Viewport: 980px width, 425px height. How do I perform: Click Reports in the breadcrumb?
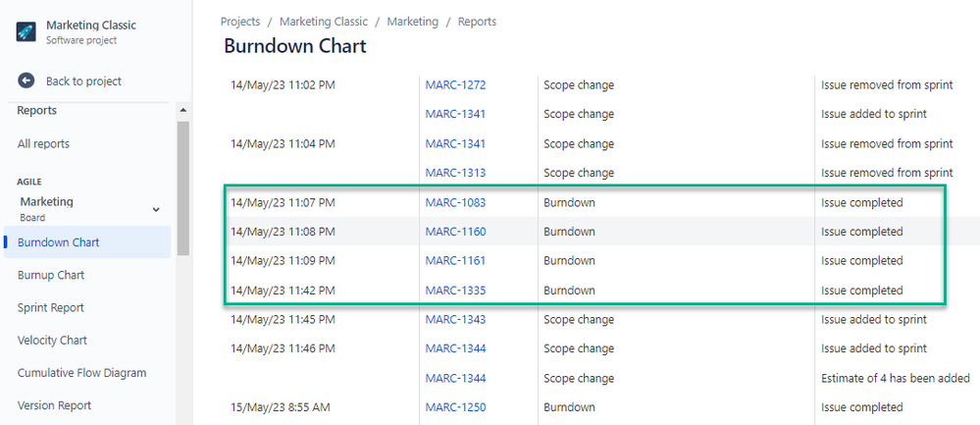[477, 22]
